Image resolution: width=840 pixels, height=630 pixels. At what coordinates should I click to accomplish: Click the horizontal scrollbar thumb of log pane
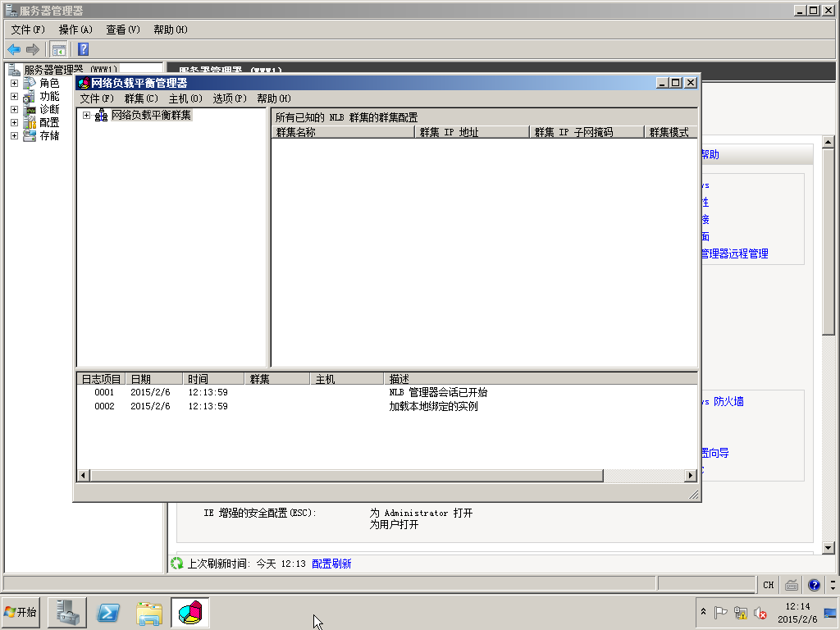tap(347, 475)
